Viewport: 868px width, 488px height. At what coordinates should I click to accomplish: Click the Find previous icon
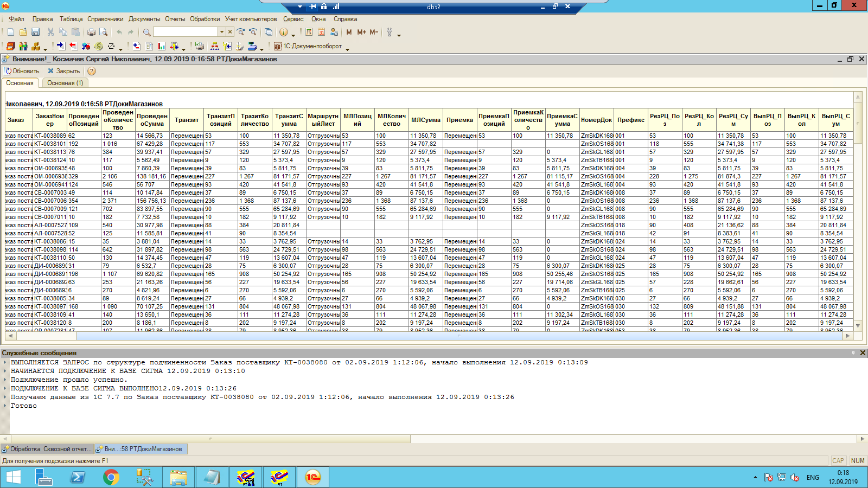click(253, 33)
